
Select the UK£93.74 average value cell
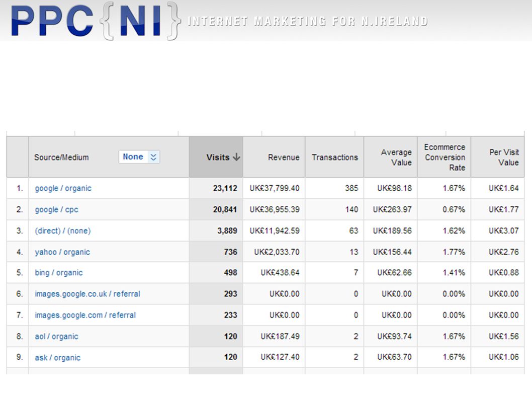tap(391, 337)
